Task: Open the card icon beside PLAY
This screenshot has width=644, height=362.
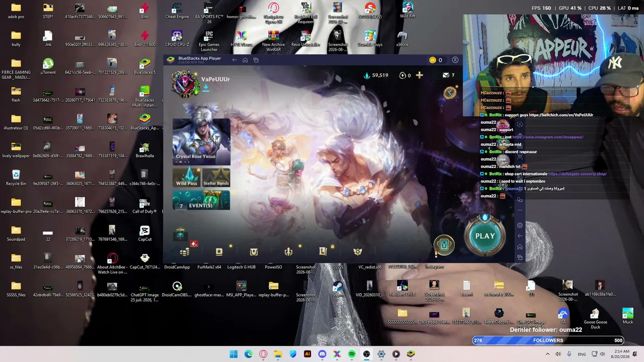Action: (444, 245)
